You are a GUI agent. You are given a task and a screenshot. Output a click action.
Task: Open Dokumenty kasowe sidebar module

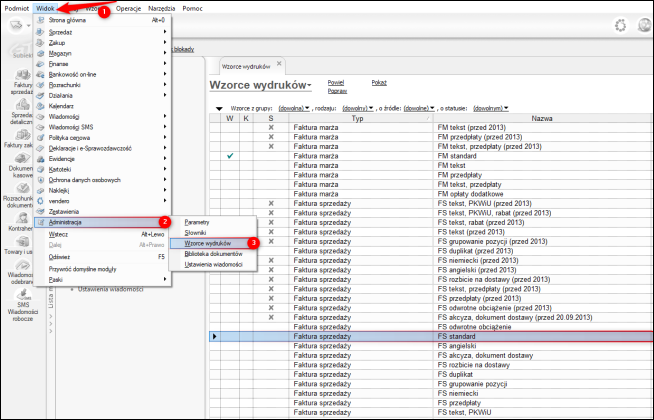(20, 163)
